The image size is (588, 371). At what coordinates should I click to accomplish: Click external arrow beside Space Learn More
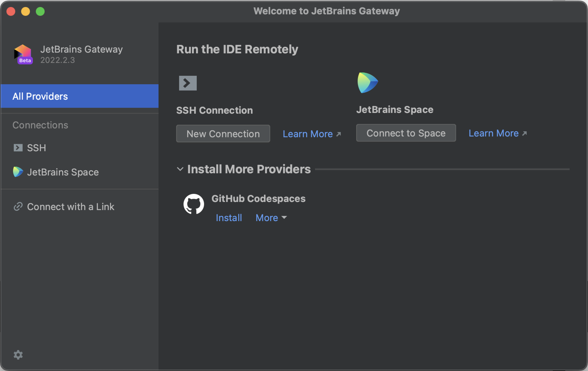pos(524,133)
